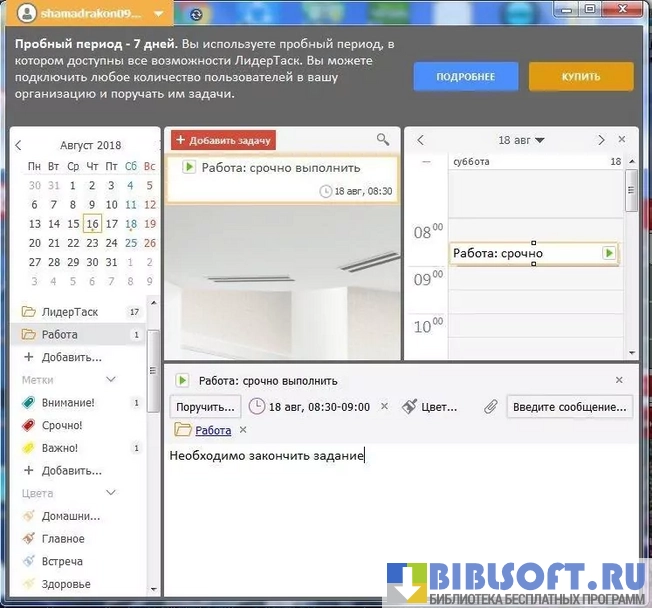This screenshot has width=652, height=608.
Task: Click the Введите сообщение input field
Action: (569, 407)
